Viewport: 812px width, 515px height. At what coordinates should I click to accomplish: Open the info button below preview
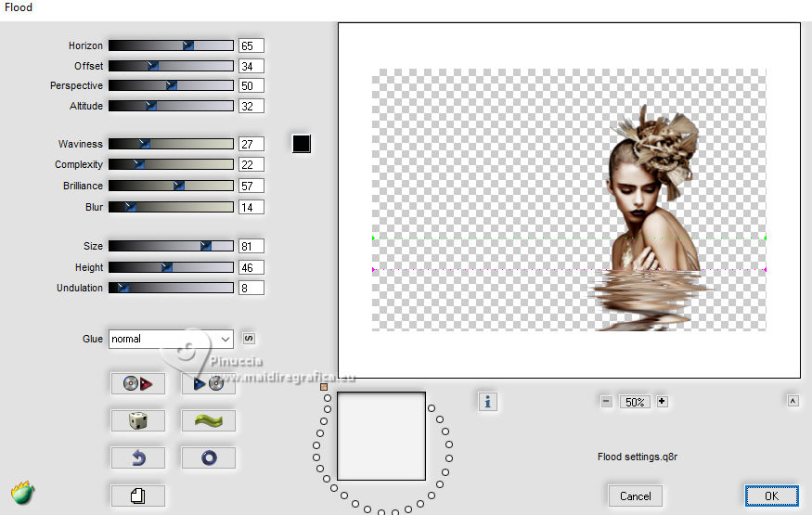click(488, 401)
